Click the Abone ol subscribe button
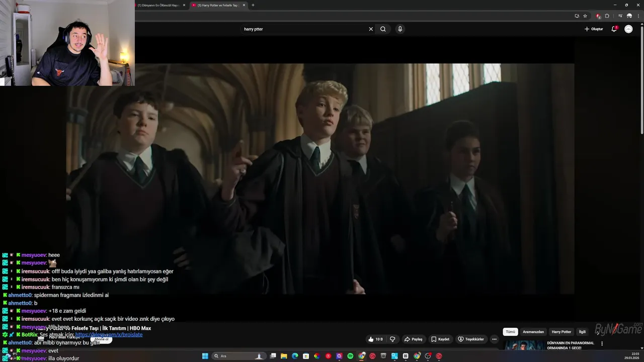This screenshot has height=362, width=644. point(101,339)
